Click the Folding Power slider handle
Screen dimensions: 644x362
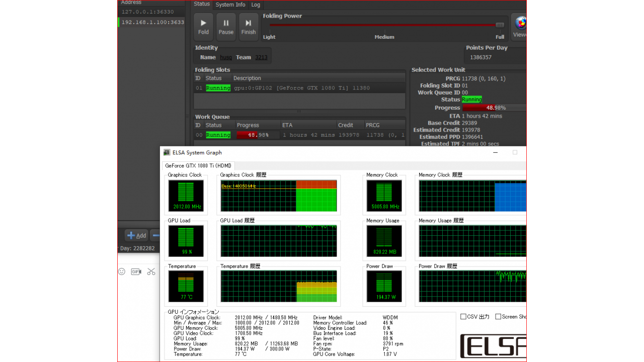click(x=500, y=25)
